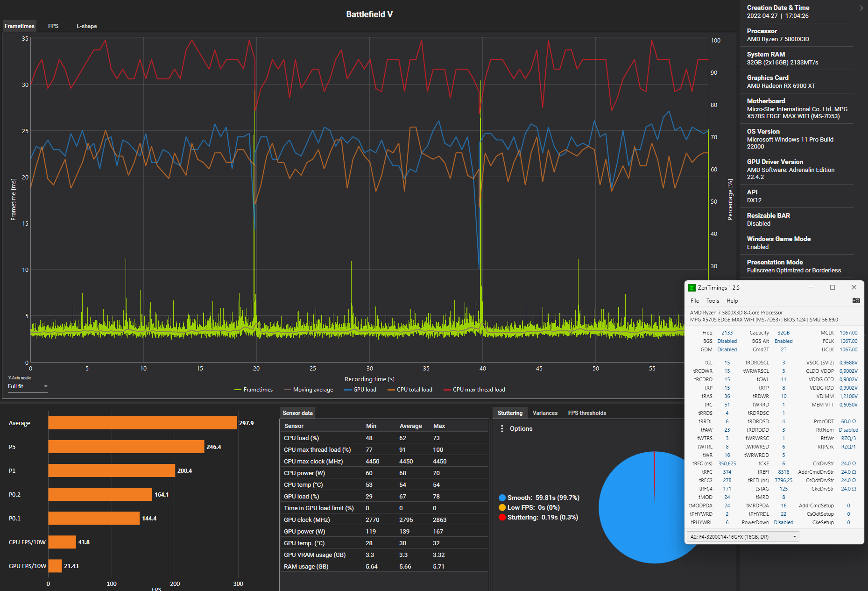This screenshot has height=591, width=868.
Task: Toggle CPU max thread load legend entry
Action: pyautogui.click(x=474, y=390)
